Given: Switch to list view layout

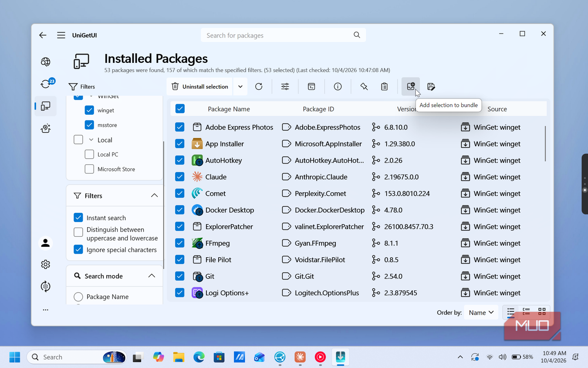Looking at the screenshot, I should tap(511, 312).
